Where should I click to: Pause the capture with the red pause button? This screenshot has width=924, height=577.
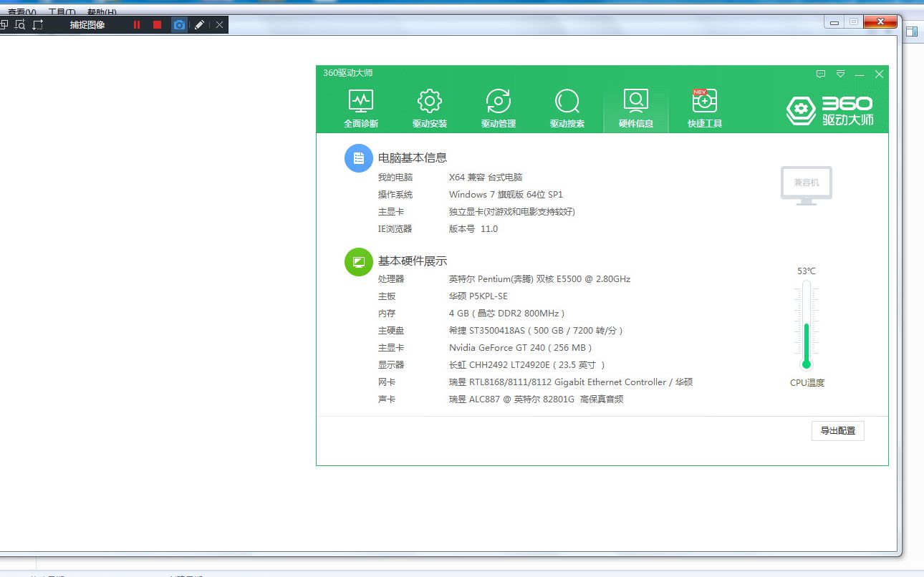137,24
